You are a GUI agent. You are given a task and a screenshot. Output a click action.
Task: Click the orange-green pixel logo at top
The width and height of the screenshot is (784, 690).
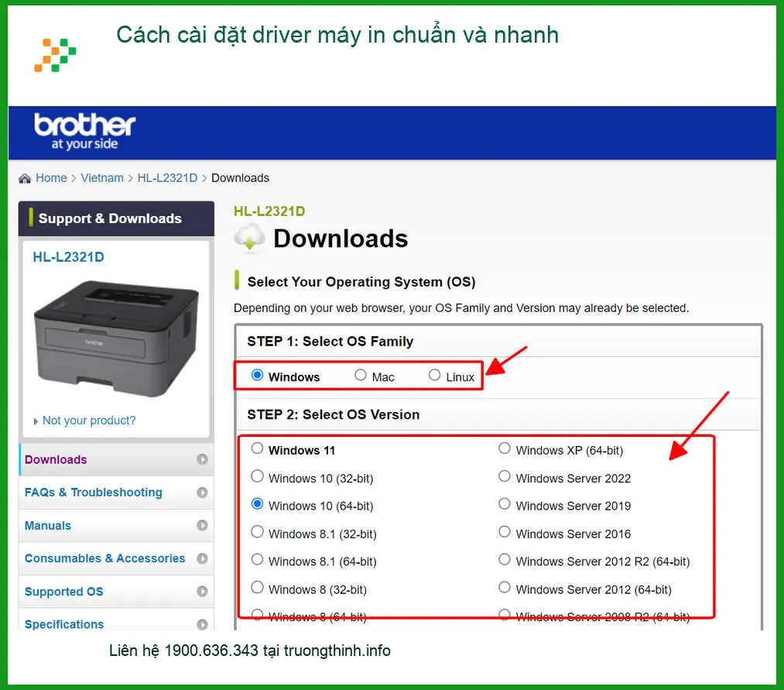pyautogui.click(x=55, y=55)
